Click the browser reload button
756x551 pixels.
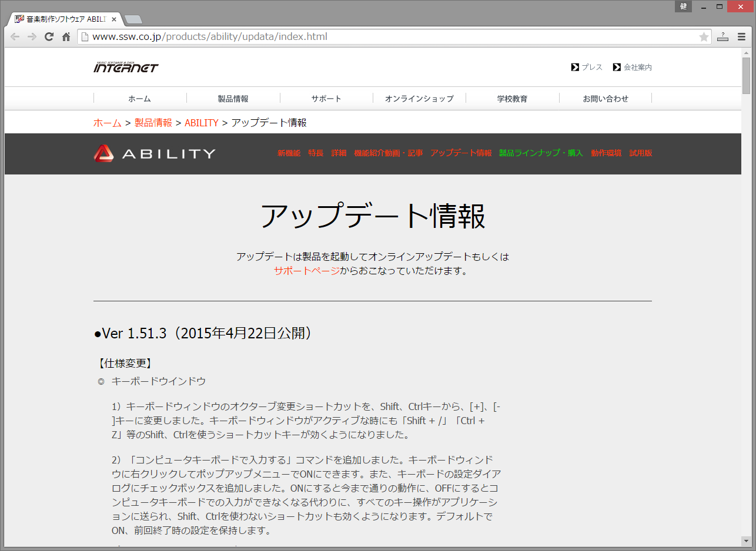[x=49, y=37]
